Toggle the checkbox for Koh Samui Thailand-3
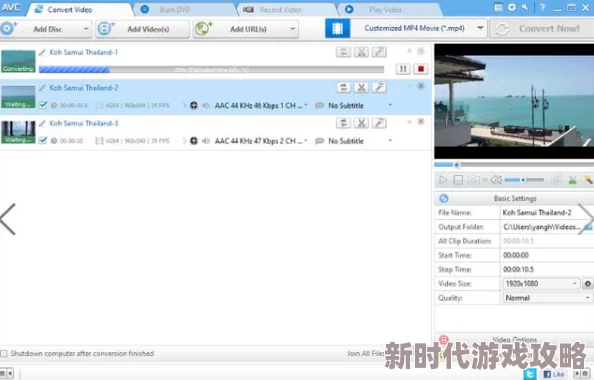594x380 pixels. pos(43,141)
